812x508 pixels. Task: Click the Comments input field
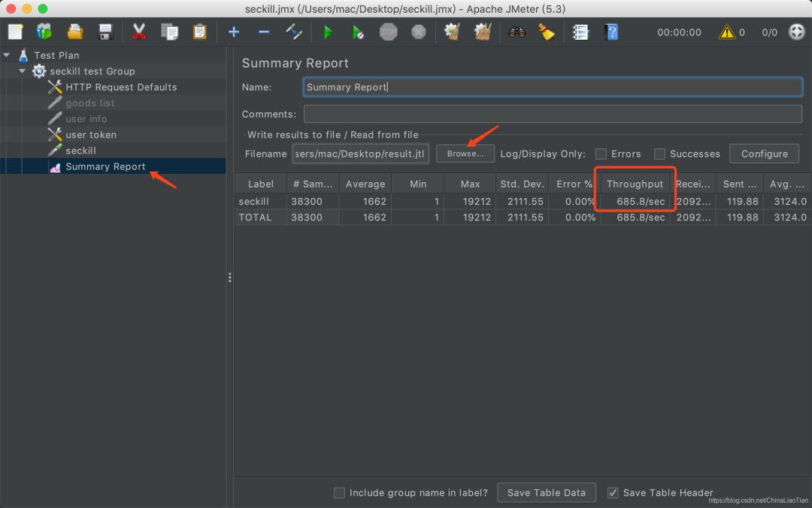click(553, 114)
